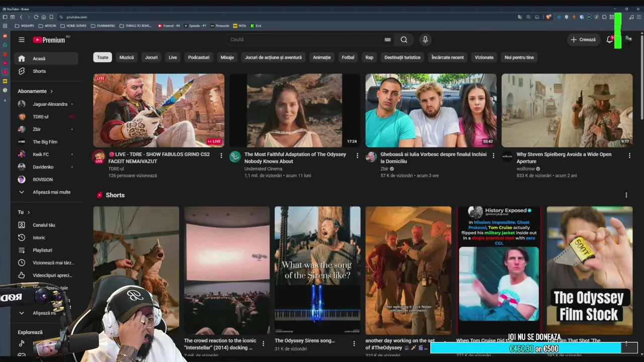This screenshot has height=362, width=644.
Task: Open options for TDRE live video
Action: tap(221, 155)
